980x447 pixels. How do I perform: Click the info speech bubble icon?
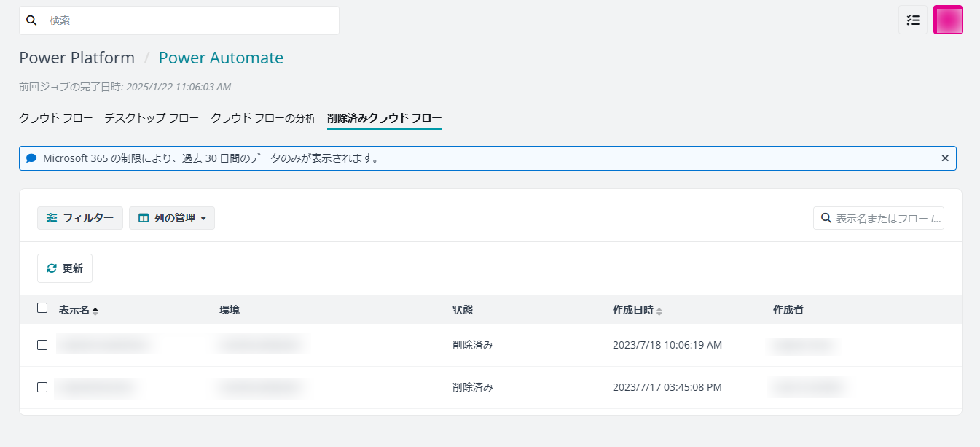point(31,158)
